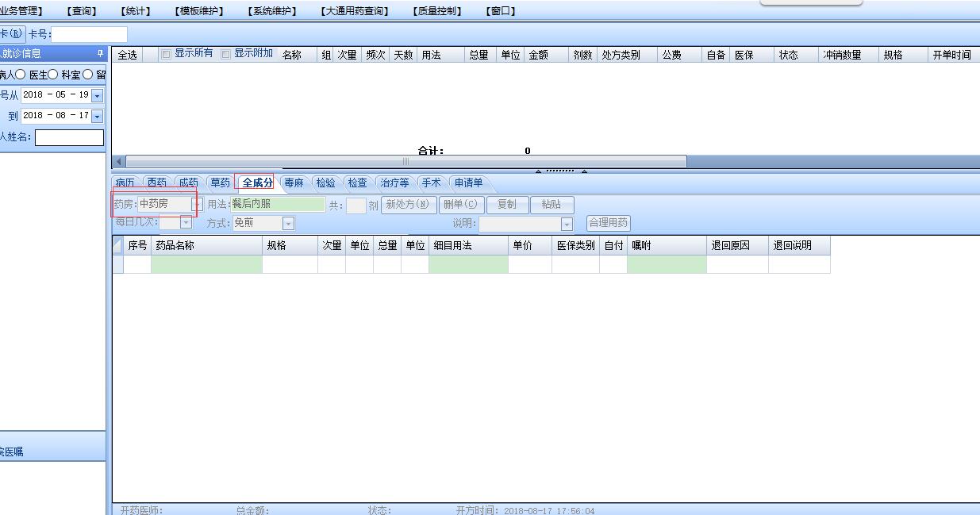Switch to the 检验 tab
Screen dimensions: 980x515
coord(326,183)
